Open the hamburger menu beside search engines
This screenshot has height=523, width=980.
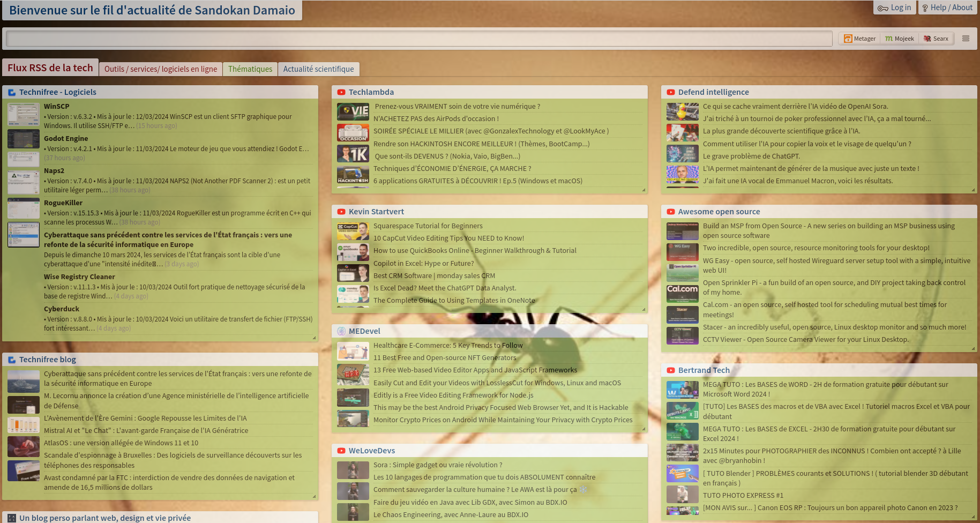click(966, 39)
